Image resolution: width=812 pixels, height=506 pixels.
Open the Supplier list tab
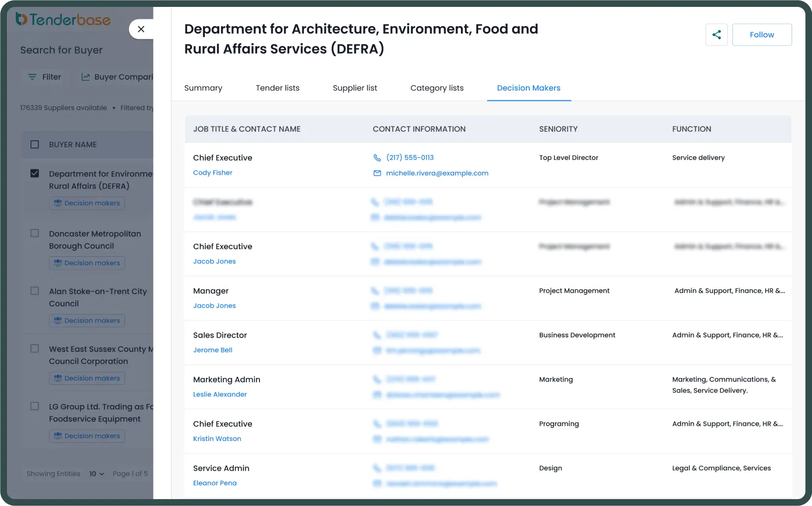tap(355, 88)
